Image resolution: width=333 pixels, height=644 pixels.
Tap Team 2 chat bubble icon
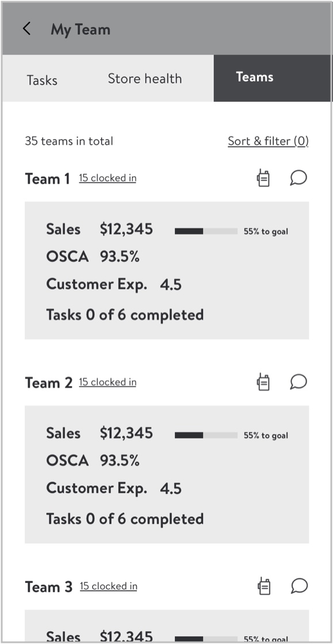tap(298, 382)
